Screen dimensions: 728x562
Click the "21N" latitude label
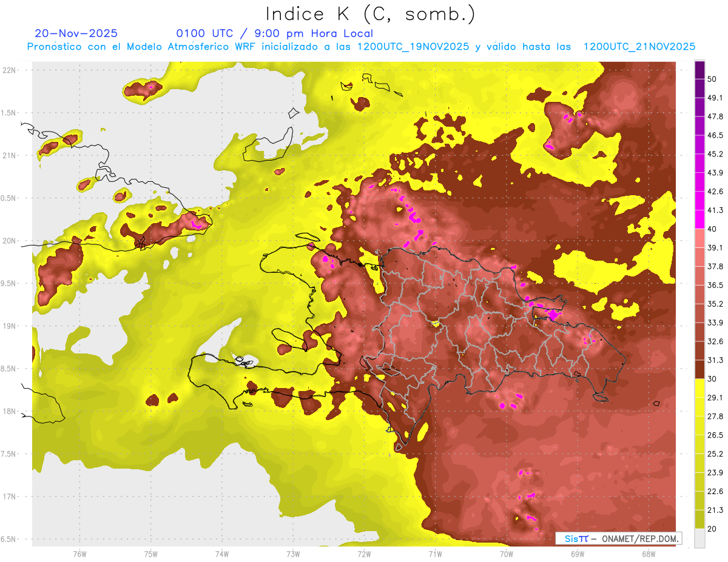pyautogui.click(x=9, y=155)
